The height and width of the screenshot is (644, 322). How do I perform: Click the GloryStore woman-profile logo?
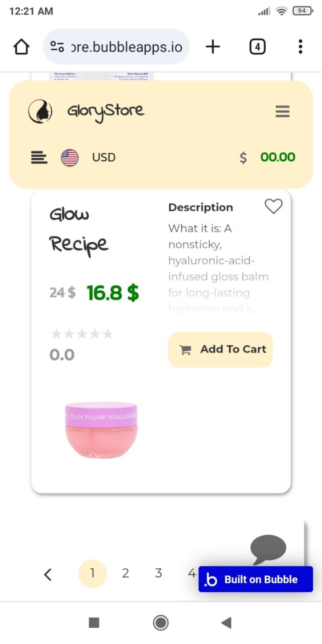[40, 111]
